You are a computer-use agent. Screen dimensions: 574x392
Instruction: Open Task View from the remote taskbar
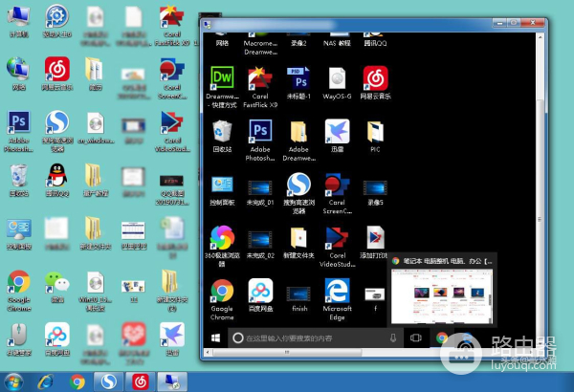tap(416, 338)
